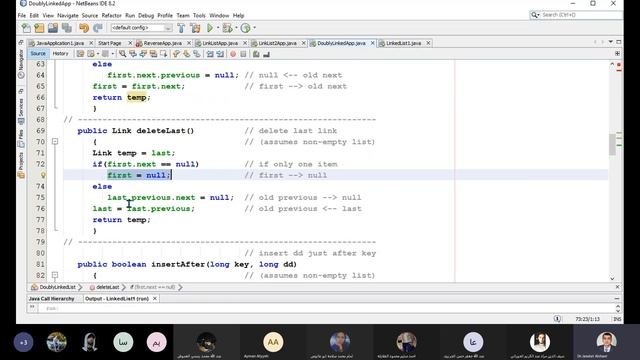The image size is (640, 360).
Task: Open the Projects side panel
Action: click(21, 165)
